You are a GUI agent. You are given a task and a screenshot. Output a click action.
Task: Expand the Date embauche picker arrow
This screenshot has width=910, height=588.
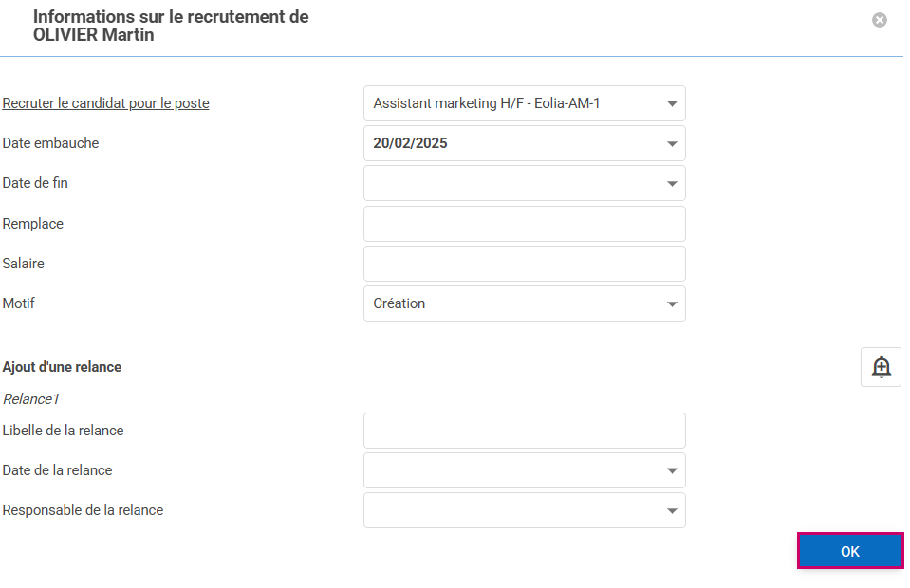(x=672, y=144)
